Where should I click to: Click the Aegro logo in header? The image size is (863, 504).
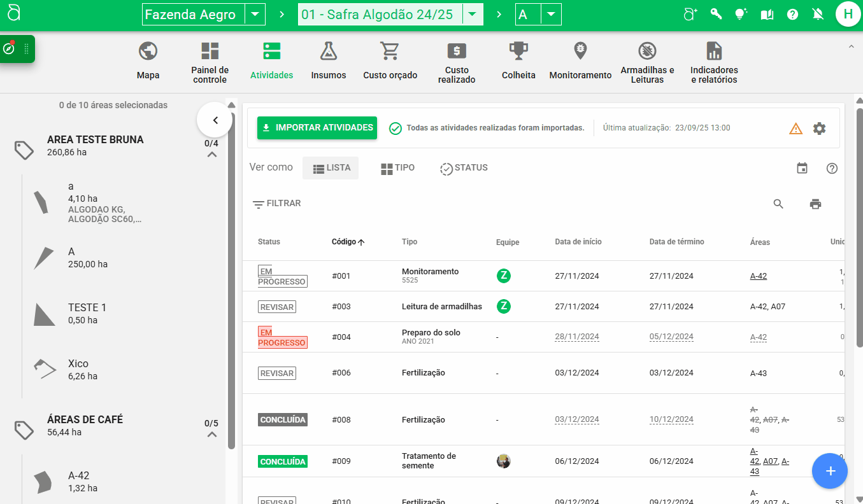[14, 13]
